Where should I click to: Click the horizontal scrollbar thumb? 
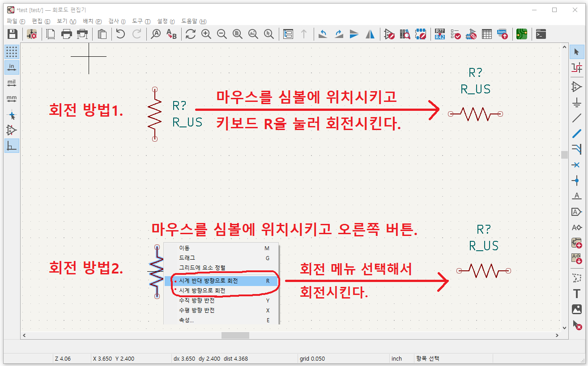point(235,335)
